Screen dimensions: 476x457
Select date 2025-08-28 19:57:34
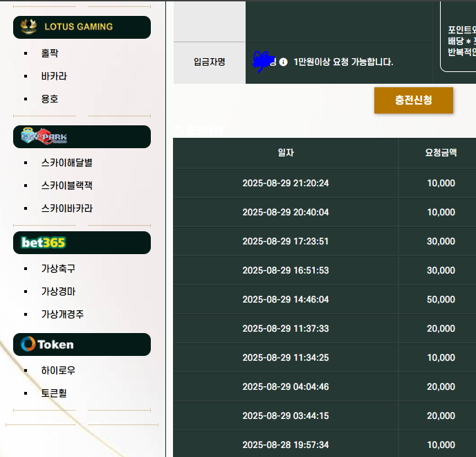pos(286,445)
